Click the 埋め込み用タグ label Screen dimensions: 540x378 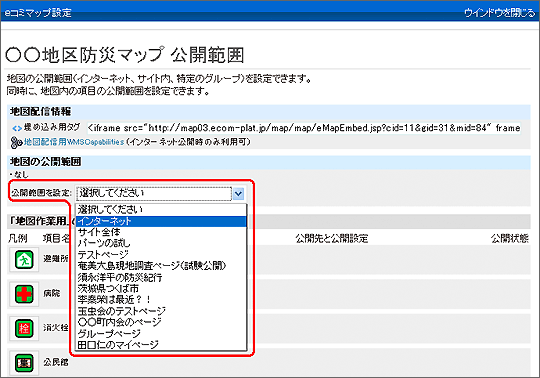52,127
